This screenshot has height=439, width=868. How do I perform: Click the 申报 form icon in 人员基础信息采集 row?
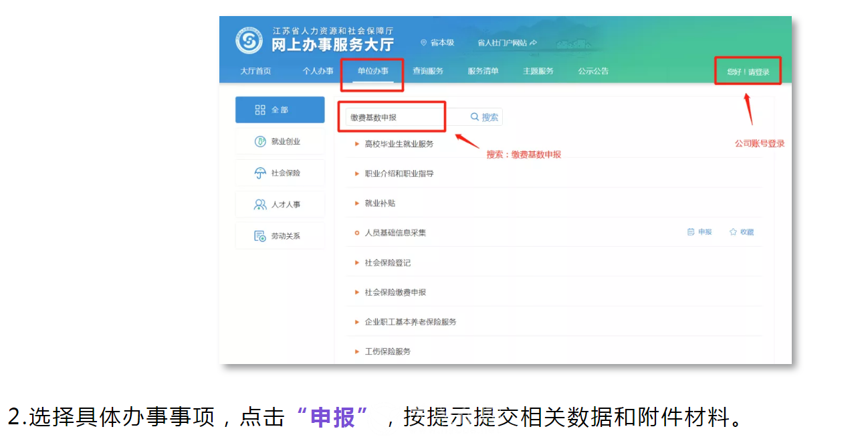pos(691,232)
